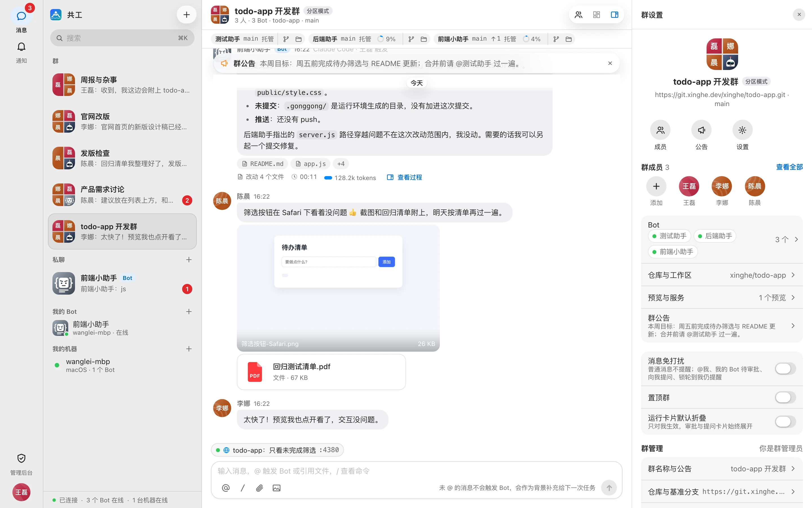This screenshot has height=508, width=812.
Task: Open 公告 megaphone icon in group settings
Action: (x=701, y=130)
